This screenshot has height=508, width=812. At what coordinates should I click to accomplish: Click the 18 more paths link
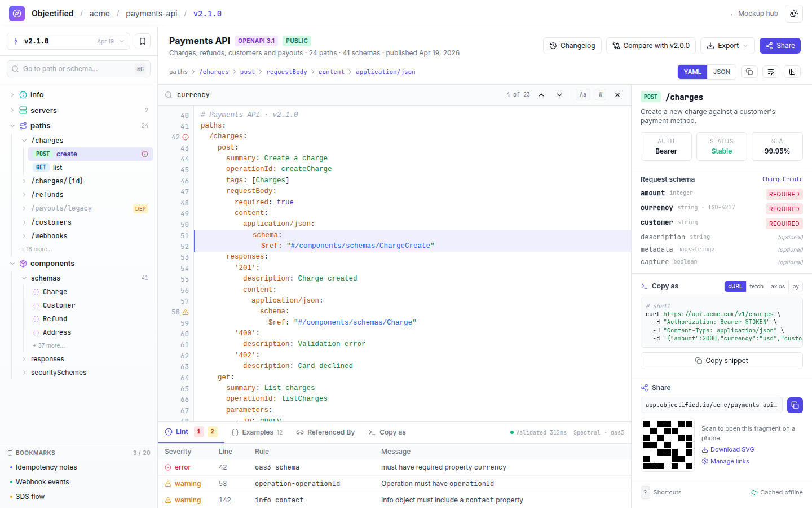(x=37, y=249)
